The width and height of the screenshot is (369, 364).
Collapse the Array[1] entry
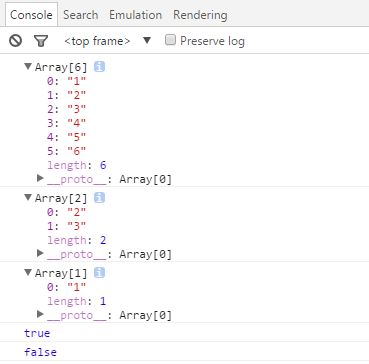(28, 272)
